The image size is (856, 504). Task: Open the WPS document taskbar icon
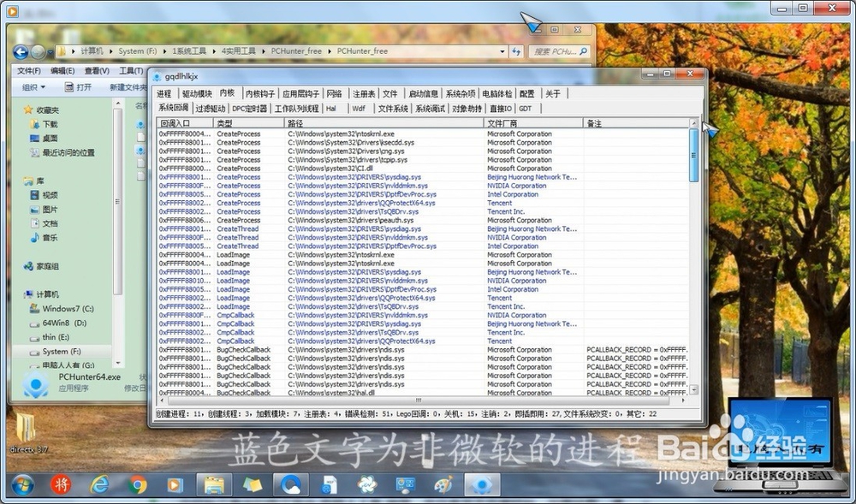330,484
